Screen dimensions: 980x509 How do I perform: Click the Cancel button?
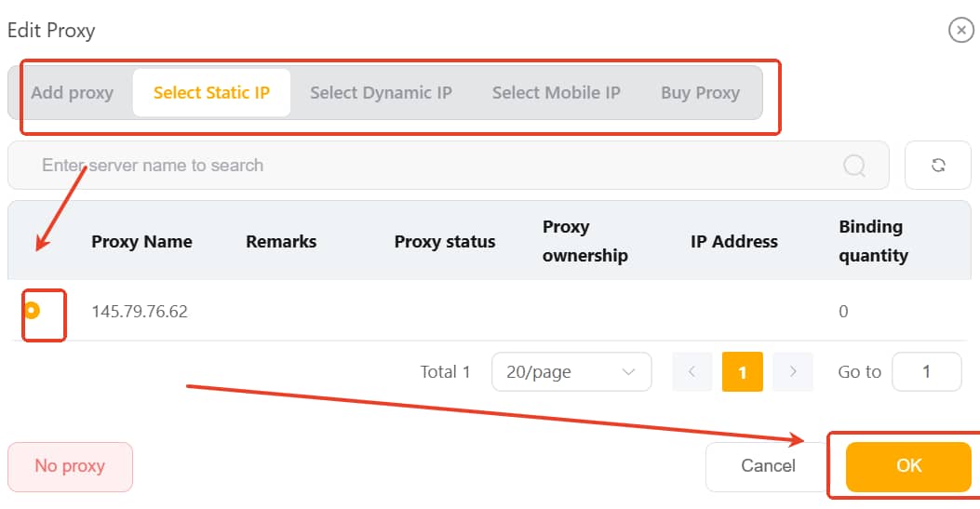(x=768, y=466)
